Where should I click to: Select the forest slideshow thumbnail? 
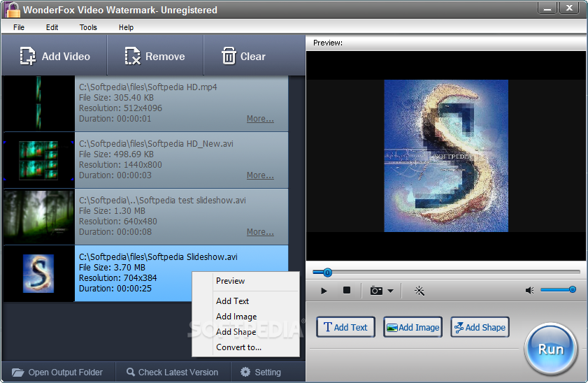click(38, 217)
